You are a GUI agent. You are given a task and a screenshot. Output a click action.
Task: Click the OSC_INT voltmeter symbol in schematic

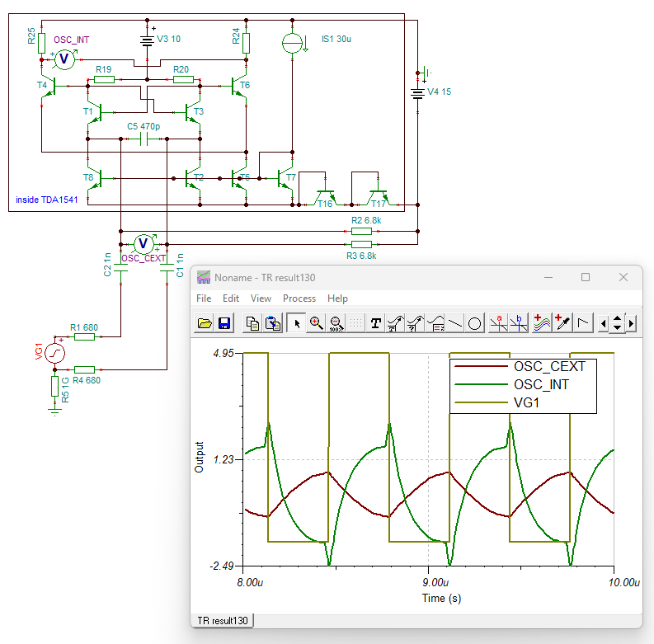(x=64, y=59)
